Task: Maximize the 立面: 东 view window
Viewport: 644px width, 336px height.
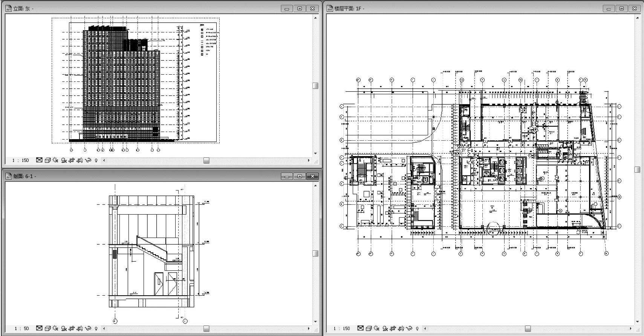Action: (300, 8)
